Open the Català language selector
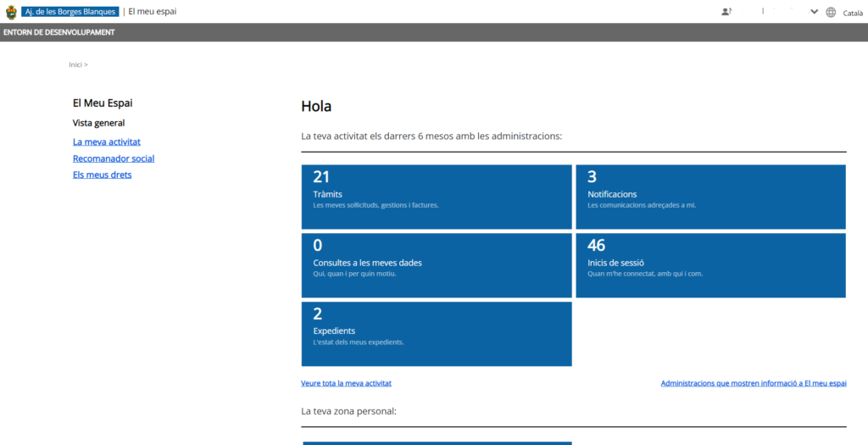The image size is (868, 445). point(853,13)
